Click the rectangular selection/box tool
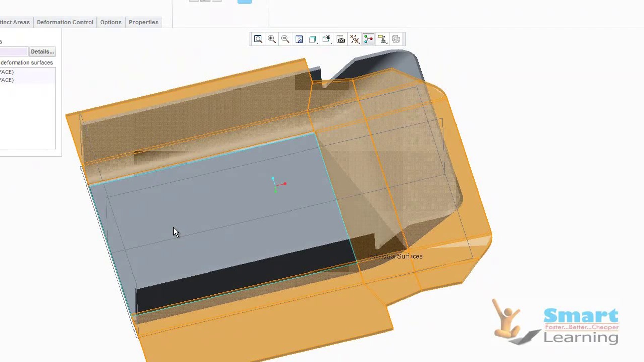The height and width of the screenshot is (362, 644). point(300,39)
